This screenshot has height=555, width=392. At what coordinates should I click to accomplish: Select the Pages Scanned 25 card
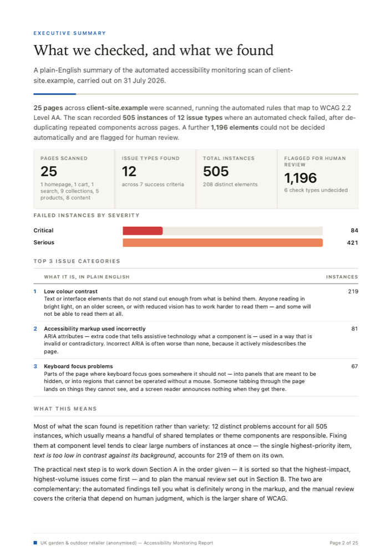[74, 179]
